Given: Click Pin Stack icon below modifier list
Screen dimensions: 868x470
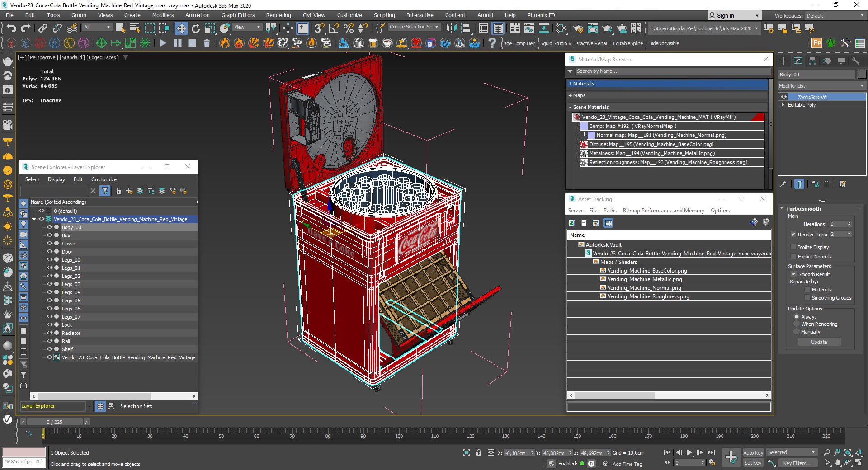Looking at the screenshot, I should [783, 184].
